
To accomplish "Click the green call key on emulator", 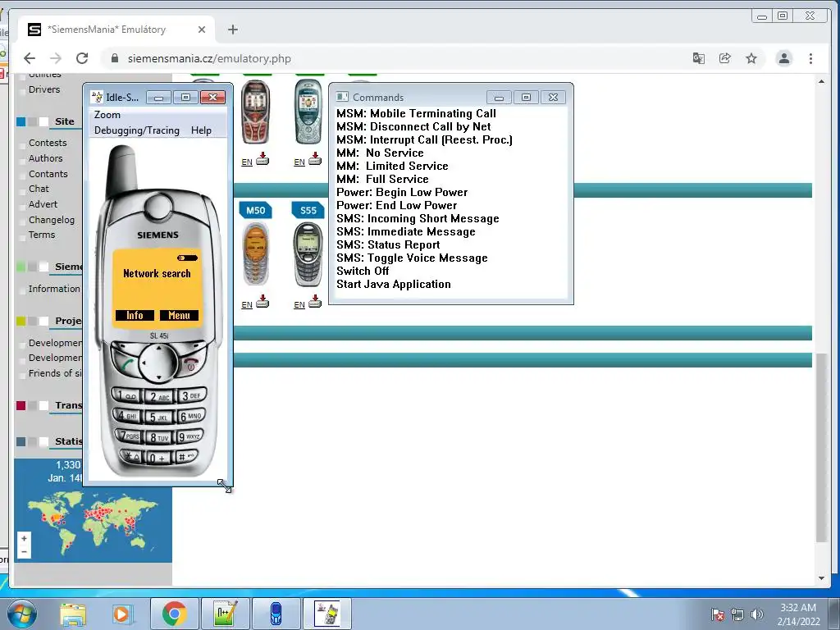I will 126,365.
